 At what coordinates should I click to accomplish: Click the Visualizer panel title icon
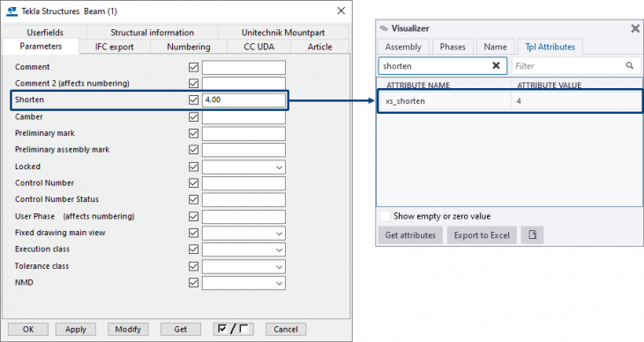(384, 28)
